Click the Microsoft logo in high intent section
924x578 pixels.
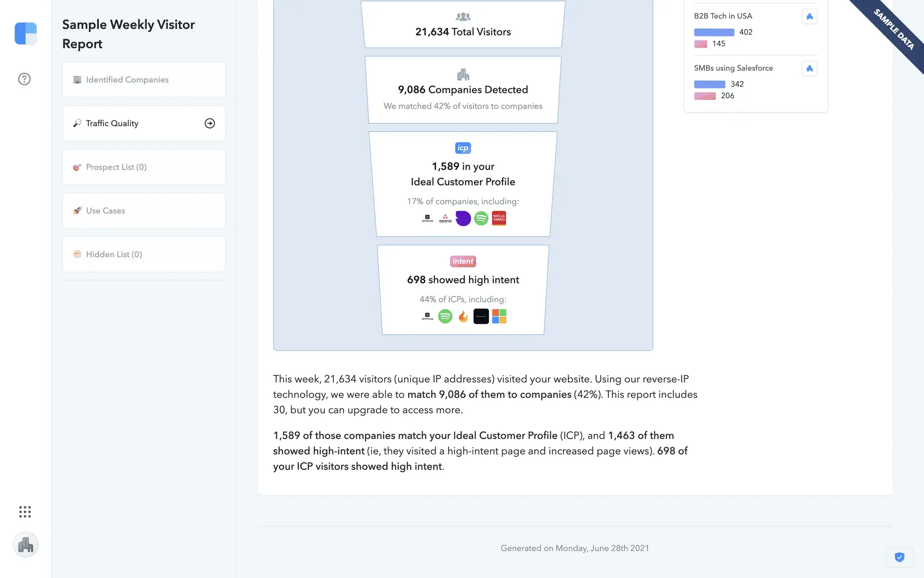[x=499, y=316]
